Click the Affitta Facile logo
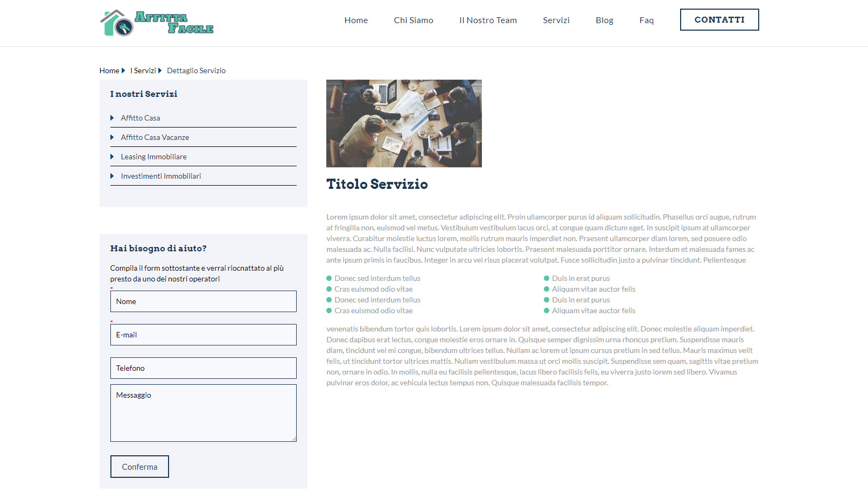This screenshot has height=501, width=868. (x=157, y=23)
